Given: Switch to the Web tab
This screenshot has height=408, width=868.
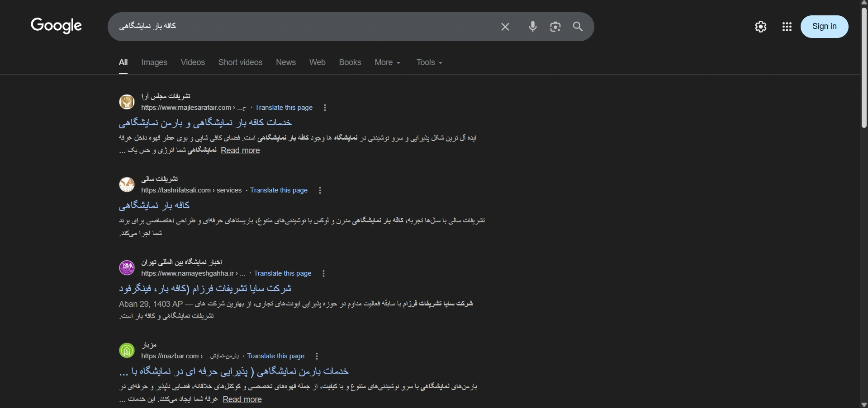Looking at the screenshot, I should pos(317,62).
